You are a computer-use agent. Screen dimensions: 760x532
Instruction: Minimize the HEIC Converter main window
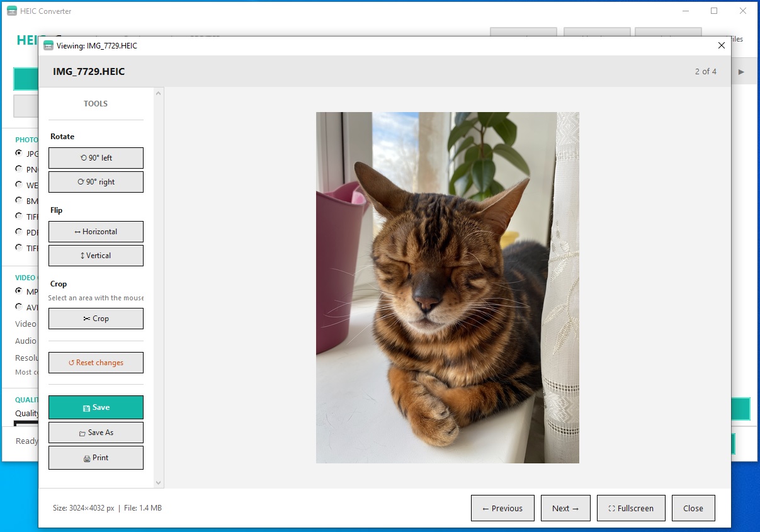[x=685, y=11]
